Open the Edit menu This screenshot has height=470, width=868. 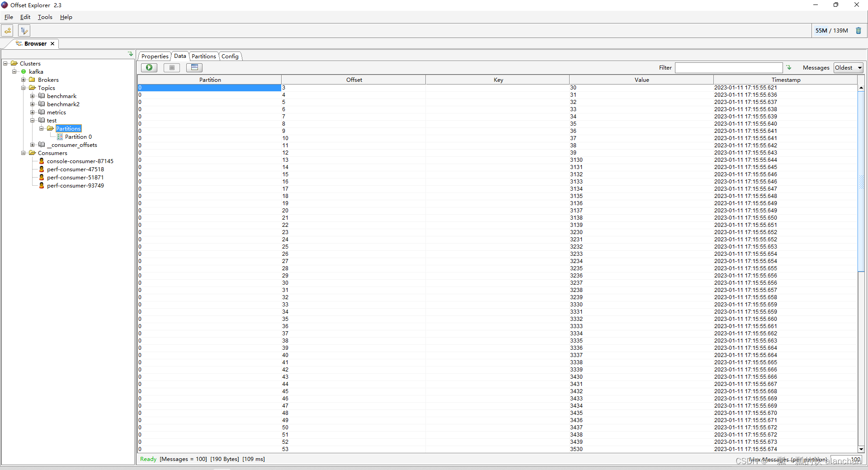point(25,17)
